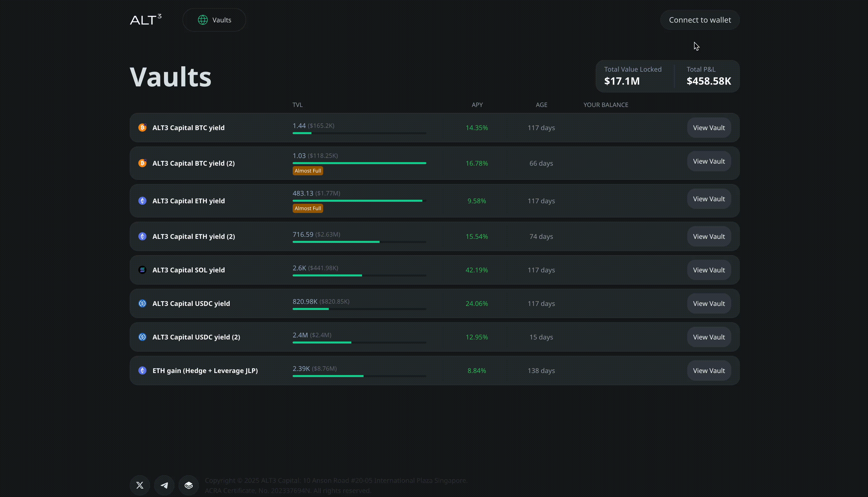Click the globe icon in Vaults tab
This screenshot has width=868, height=497.
pyautogui.click(x=203, y=20)
